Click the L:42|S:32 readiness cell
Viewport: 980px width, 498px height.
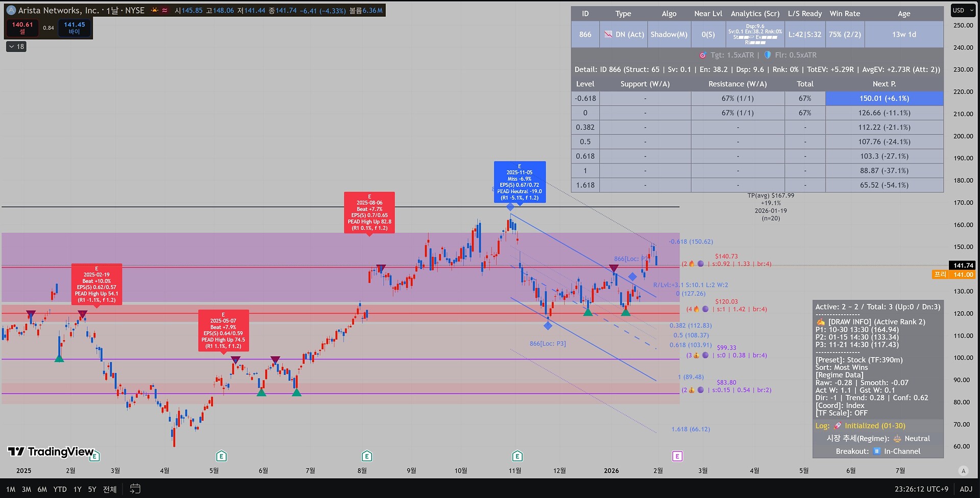[x=805, y=34]
